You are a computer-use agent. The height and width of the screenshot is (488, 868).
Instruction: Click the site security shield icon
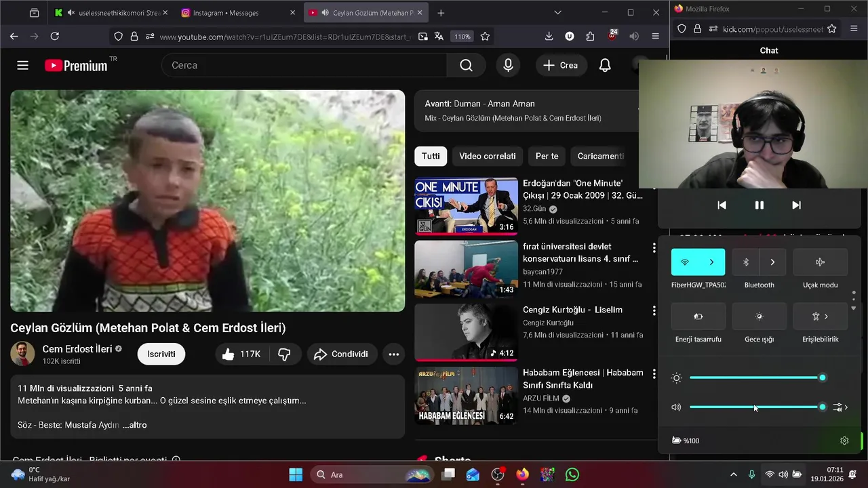pos(118,37)
